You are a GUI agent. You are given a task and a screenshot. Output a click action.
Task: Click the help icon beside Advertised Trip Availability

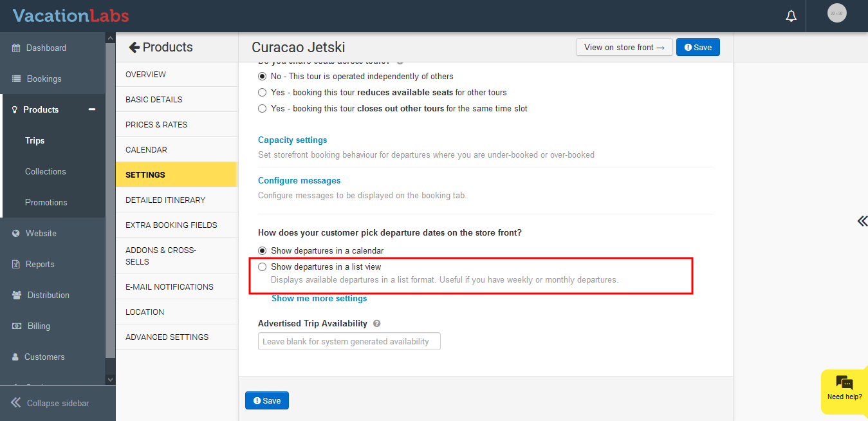pyautogui.click(x=377, y=324)
